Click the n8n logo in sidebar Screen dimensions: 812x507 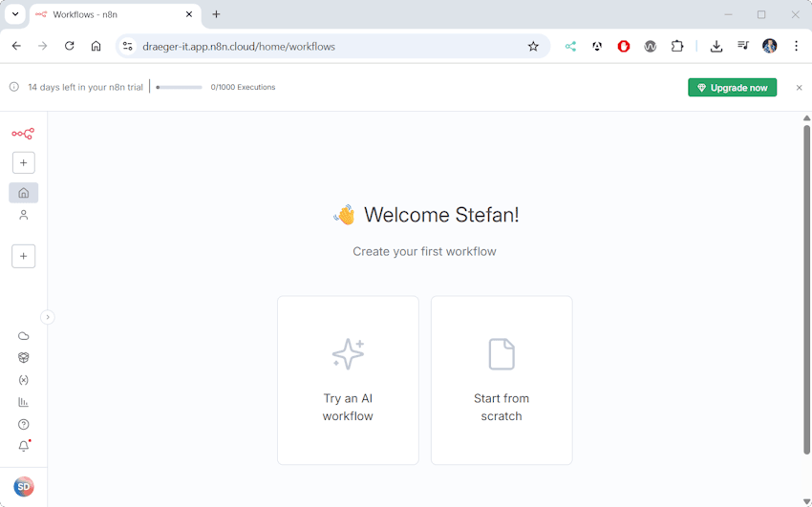coord(23,134)
